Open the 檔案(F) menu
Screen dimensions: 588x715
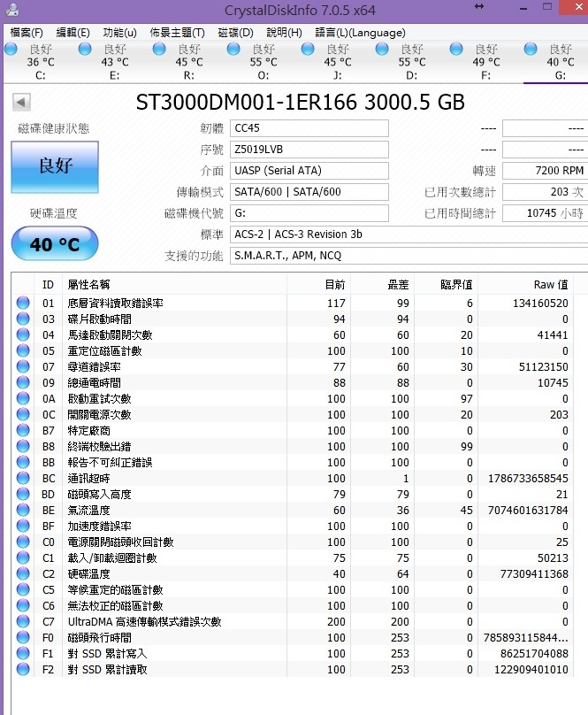27,33
